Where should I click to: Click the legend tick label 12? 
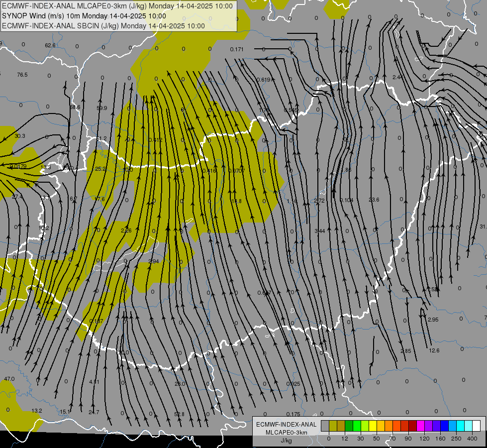click(344, 439)
